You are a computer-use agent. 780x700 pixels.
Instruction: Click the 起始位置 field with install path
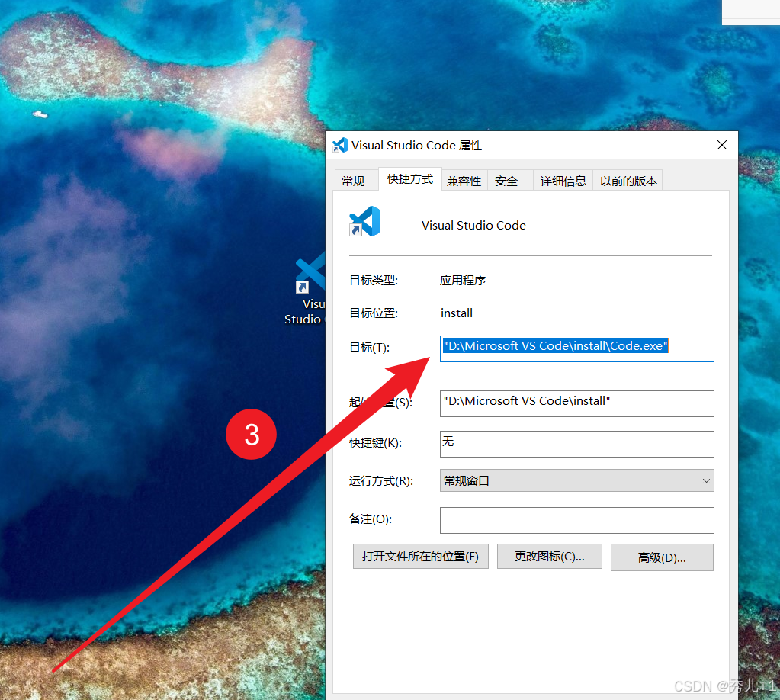point(576,403)
